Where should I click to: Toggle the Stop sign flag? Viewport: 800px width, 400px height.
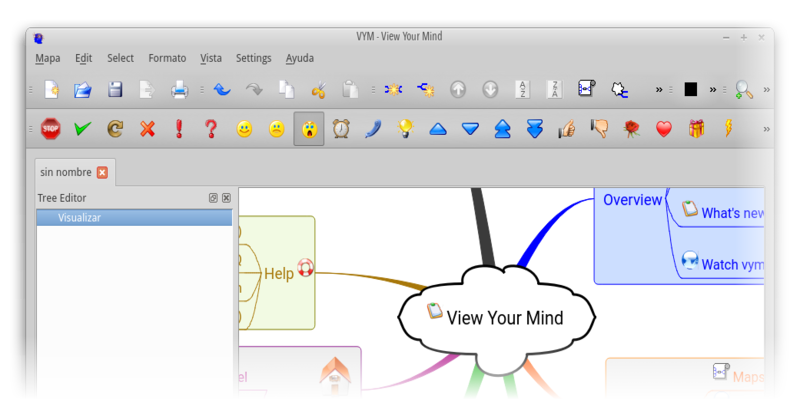pos(51,129)
